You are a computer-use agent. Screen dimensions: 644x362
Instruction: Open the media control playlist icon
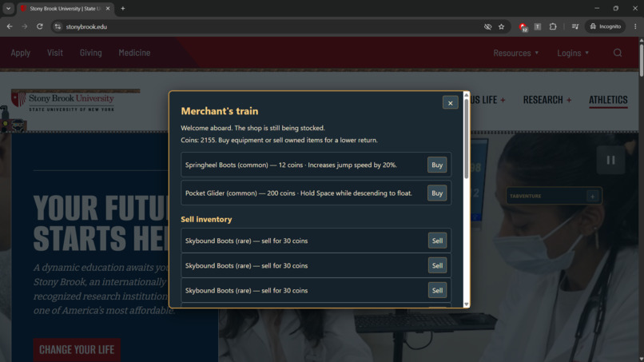[575, 26]
